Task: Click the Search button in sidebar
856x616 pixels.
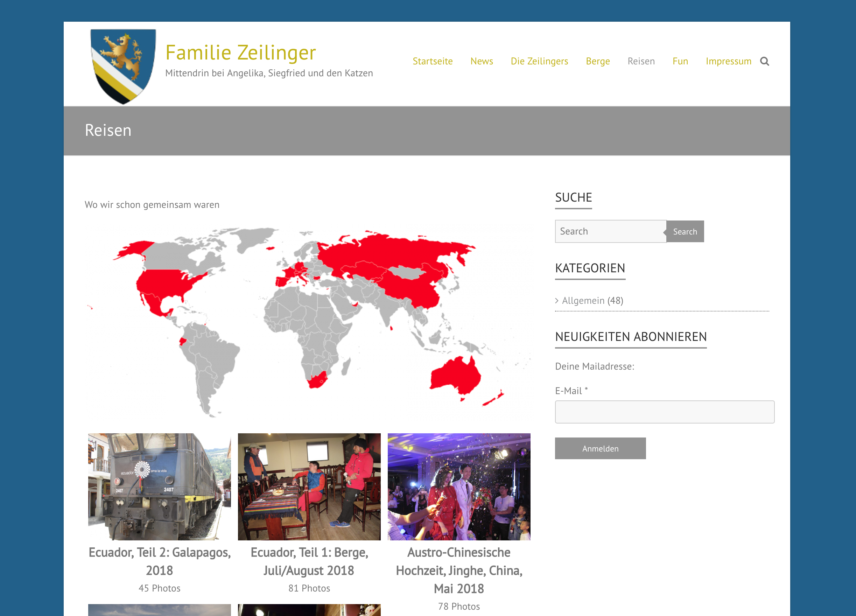Action: click(x=685, y=231)
